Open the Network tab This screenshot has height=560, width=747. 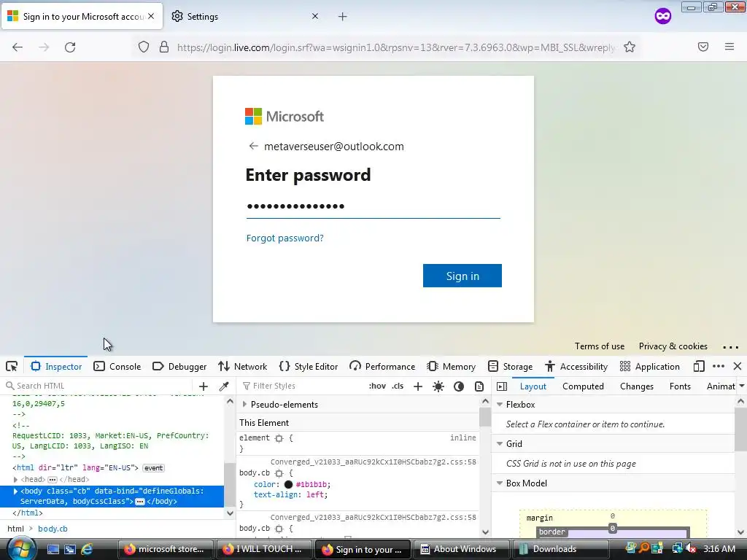[242, 366]
